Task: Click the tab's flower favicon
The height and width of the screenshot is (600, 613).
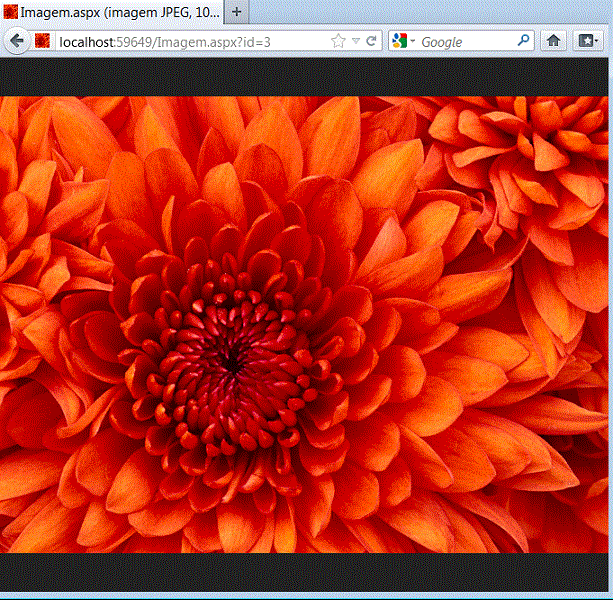Action: pyautogui.click(x=10, y=12)
